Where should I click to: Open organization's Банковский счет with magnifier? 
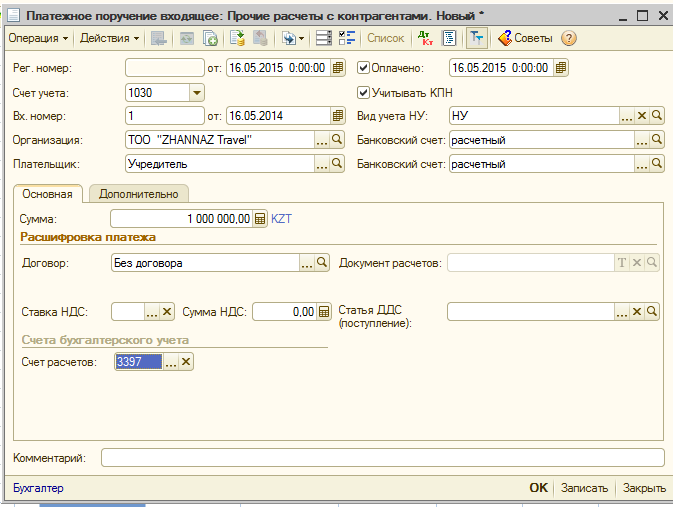pos(656,140)
